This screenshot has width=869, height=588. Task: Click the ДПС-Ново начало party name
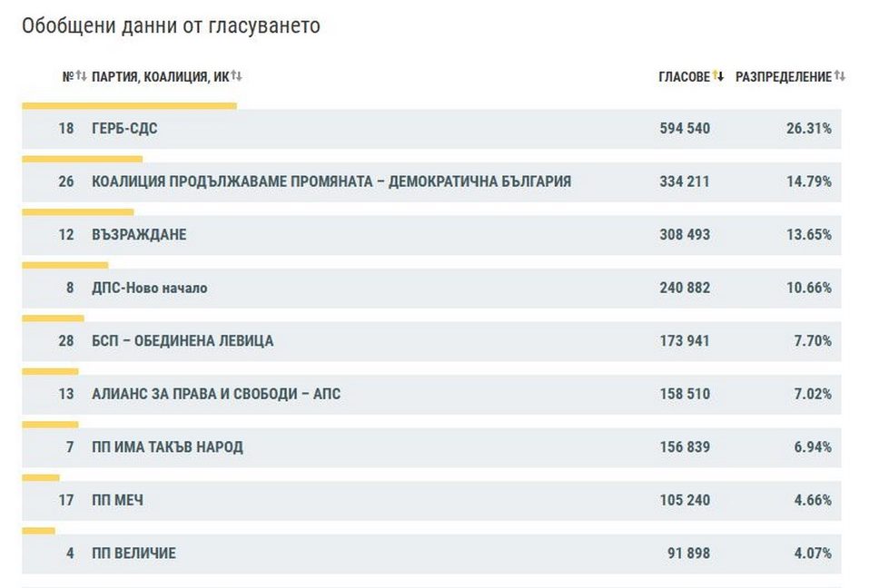click(x=150, y=288)
